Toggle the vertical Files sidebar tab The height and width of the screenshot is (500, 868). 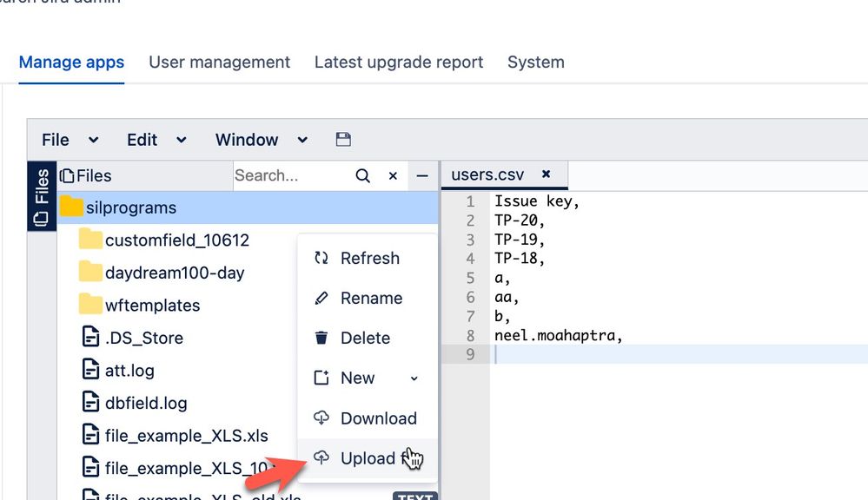tap(42, 196)
